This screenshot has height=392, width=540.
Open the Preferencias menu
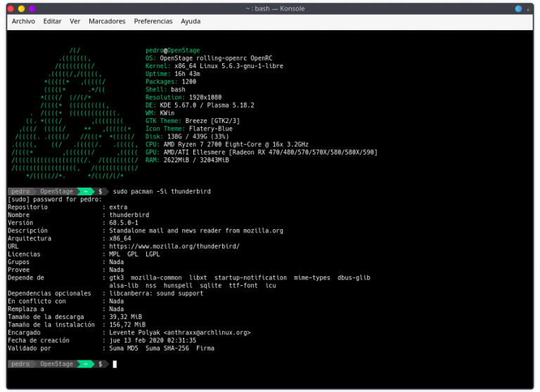coord(153,21)
